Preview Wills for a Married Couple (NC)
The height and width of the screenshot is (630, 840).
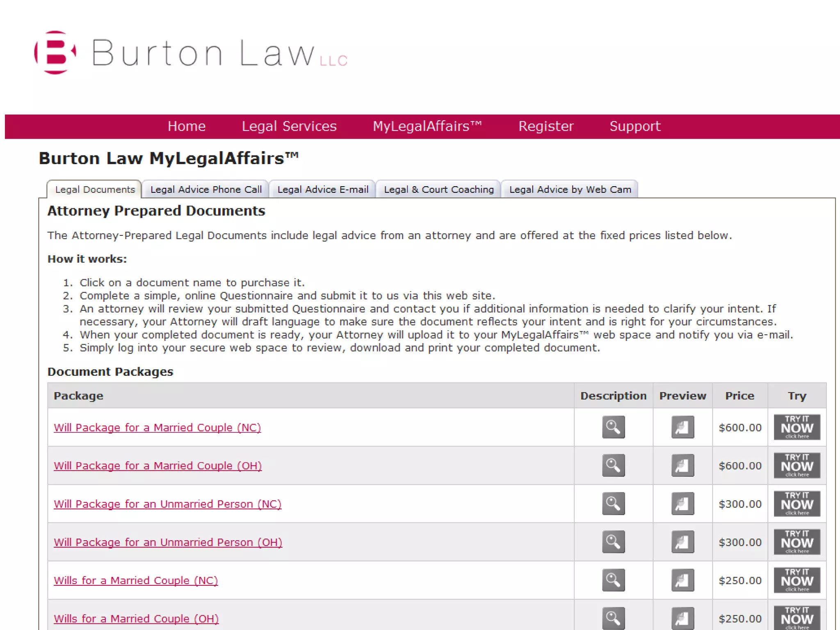click(682, 580)
